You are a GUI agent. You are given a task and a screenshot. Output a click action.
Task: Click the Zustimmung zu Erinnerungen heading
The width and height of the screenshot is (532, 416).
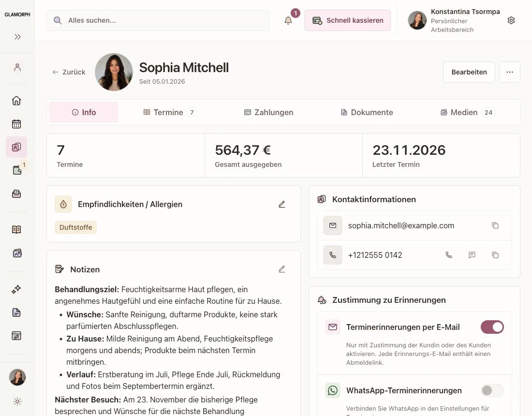(x=389, y=300)
